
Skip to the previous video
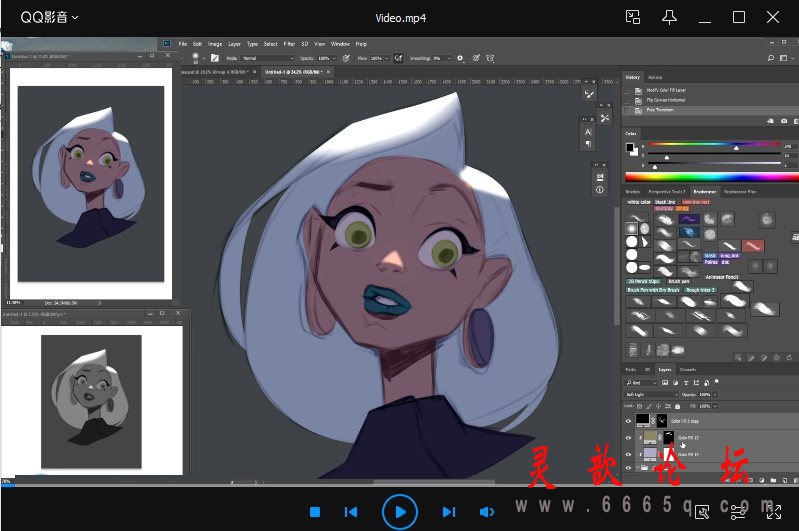tap(351, 512)
